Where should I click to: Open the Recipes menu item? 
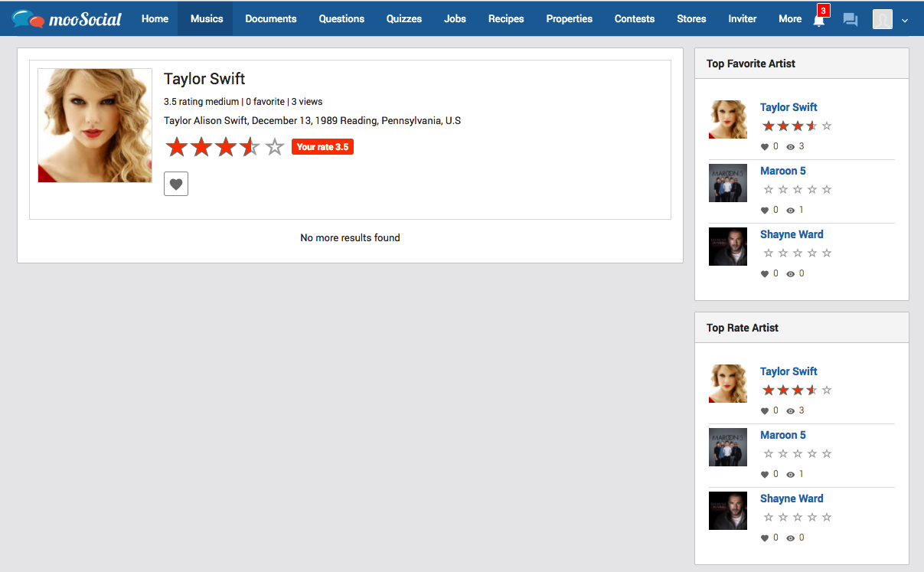(x=506, y=19)
